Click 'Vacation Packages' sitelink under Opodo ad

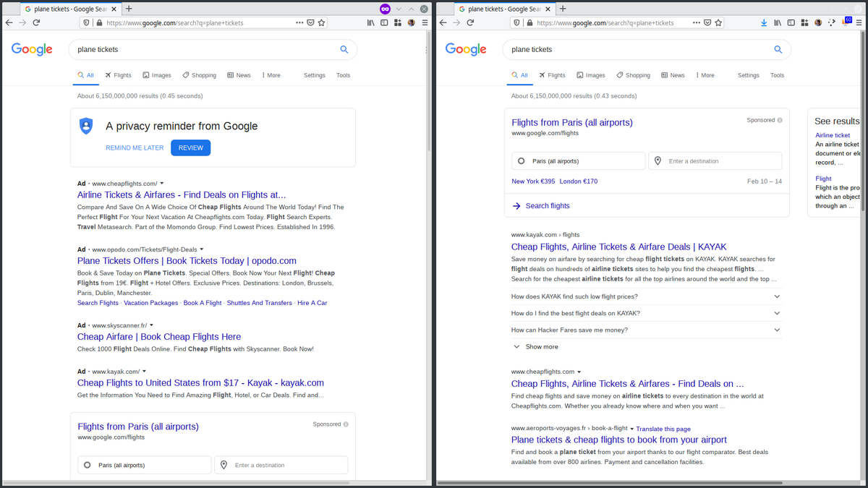click(x=151, y=303)
